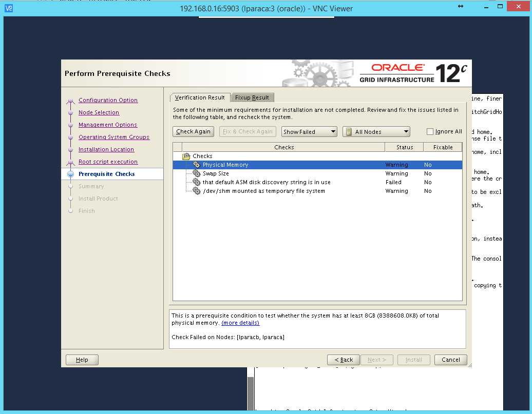
Task: Go to the Node Selection step
Action: pyautogui.click(x=99, y=112)
